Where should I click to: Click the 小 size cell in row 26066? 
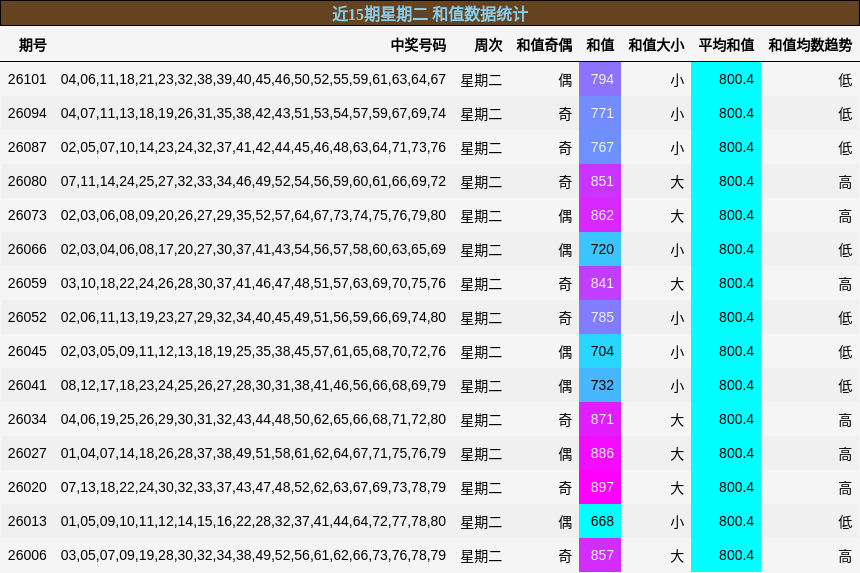click(677, 250)
